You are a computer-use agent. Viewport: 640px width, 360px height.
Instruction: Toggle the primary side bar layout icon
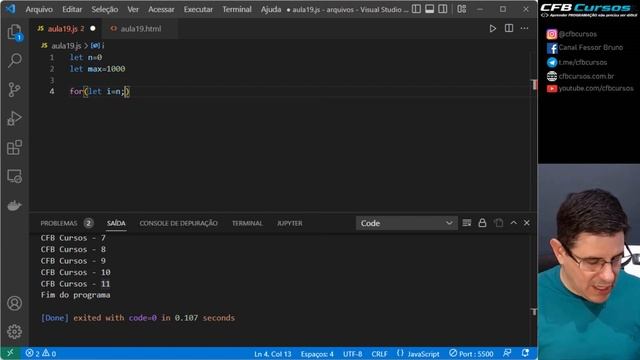tap(416, 9)
